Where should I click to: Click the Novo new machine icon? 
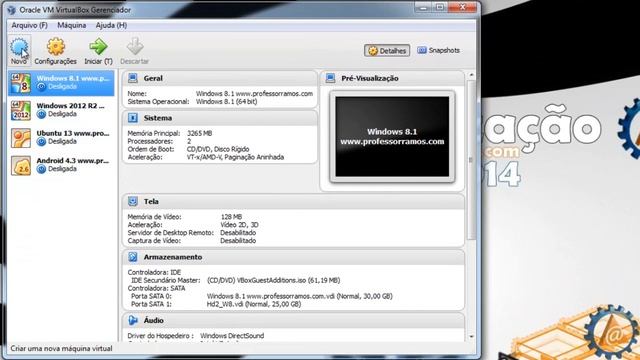click(19, 47)
